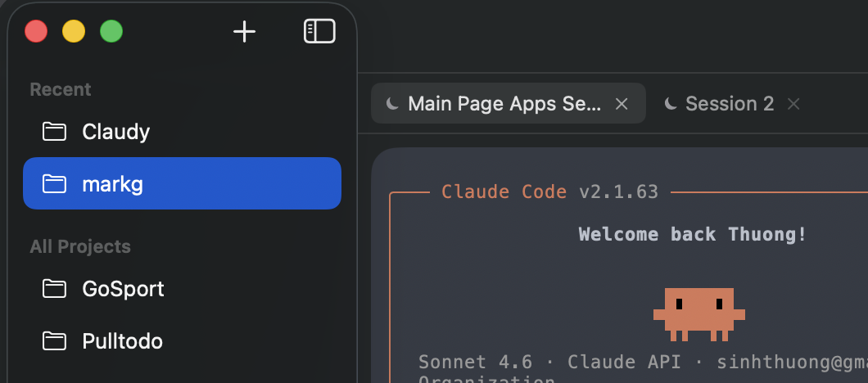868x383 pixels.
Task: Click the moon icon on Session 2 tab
Action: pos(671,104)
